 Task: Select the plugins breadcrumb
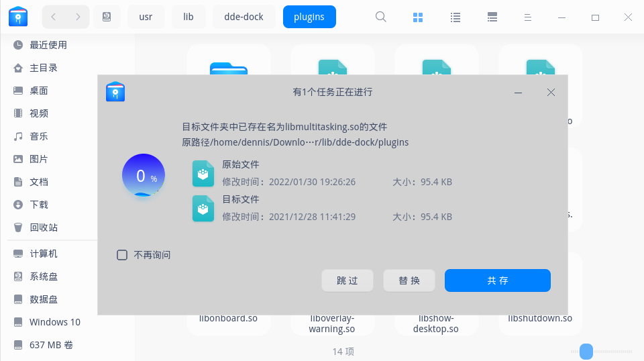pyautogui.click(x=309, y=17)
